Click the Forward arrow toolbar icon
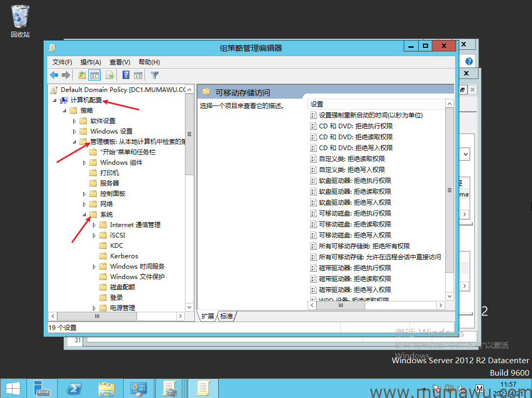532x398 pixels. 66,75
